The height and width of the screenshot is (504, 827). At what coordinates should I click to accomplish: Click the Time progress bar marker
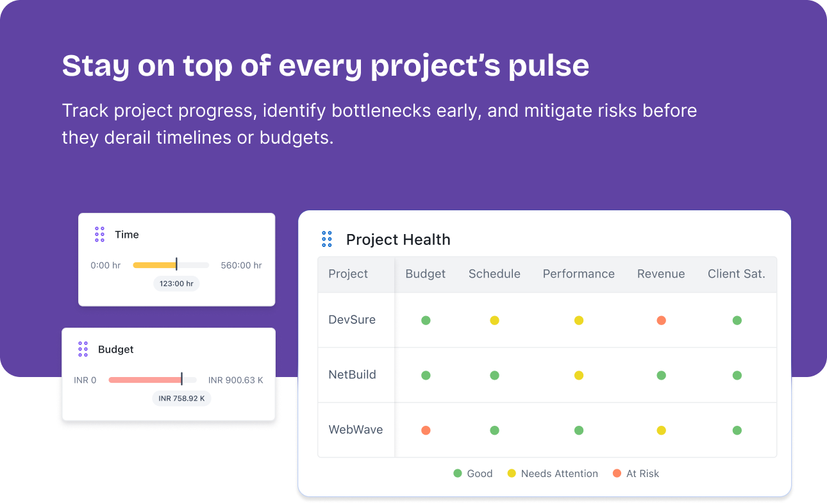pos(176,264)
